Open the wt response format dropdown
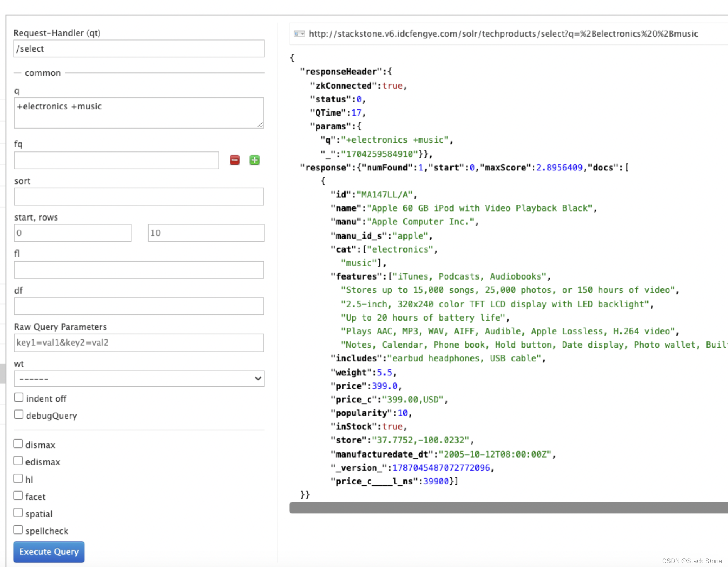 pyautogui.click(x=139, y=379)
